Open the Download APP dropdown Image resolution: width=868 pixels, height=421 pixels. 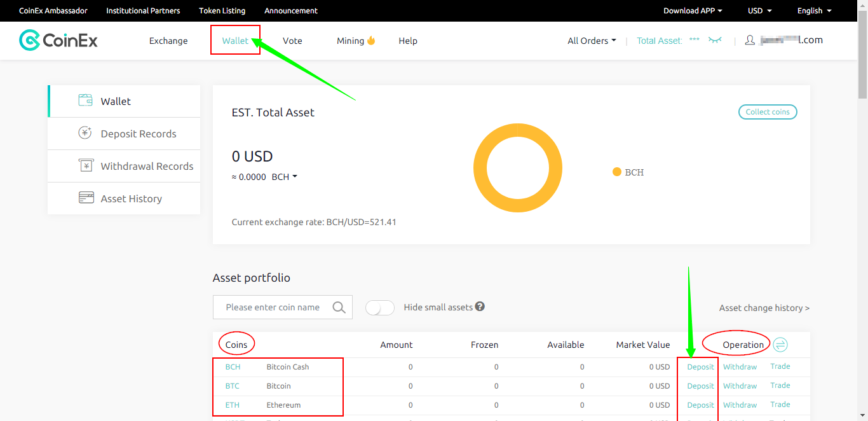[693, 11]
